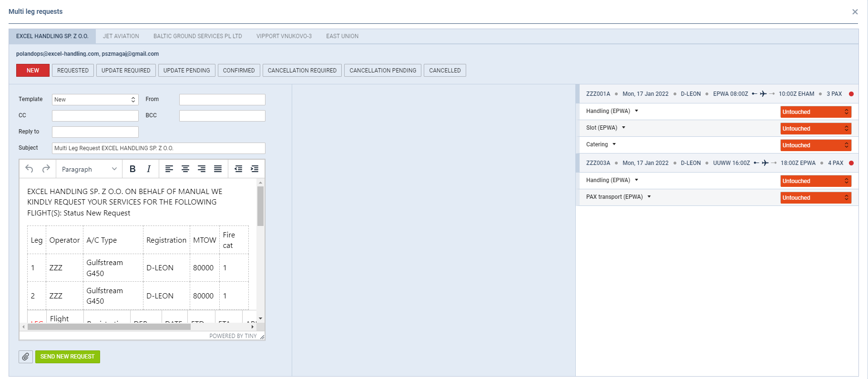Select CANCELLATION REQUIRED status
Image resolution: width=868 pixels, height=379 pixels.
(x=302, y=71)
